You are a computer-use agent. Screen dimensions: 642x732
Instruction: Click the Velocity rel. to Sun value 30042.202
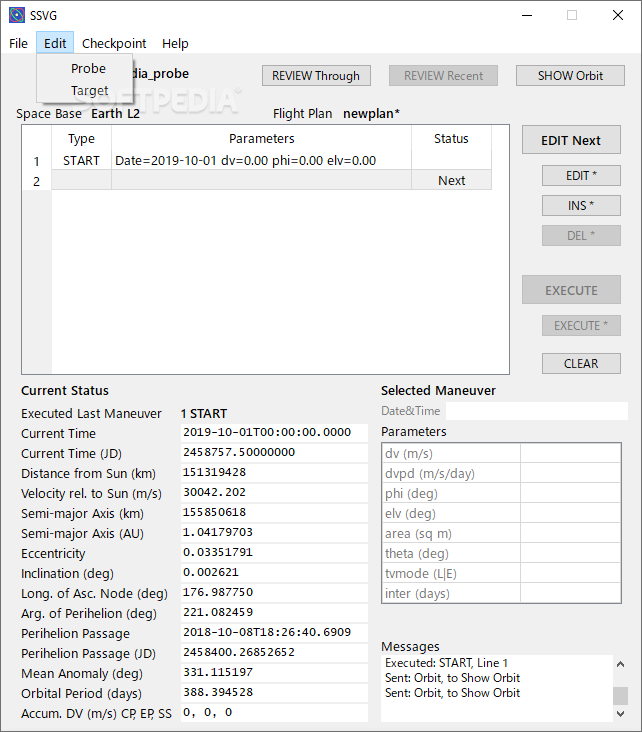[x=274, y=493]
